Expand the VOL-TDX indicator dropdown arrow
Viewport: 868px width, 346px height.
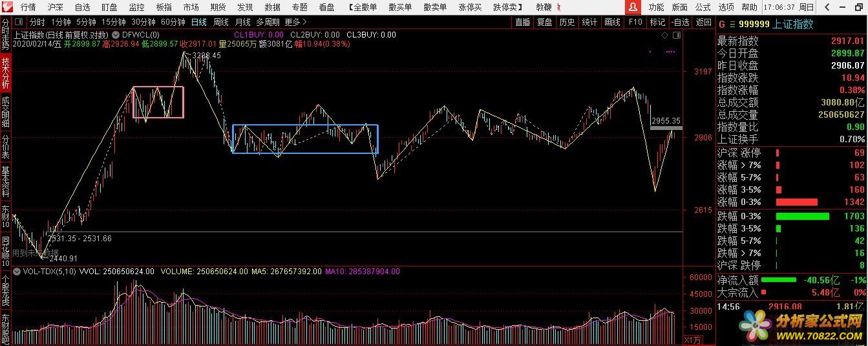click(17, 272)
